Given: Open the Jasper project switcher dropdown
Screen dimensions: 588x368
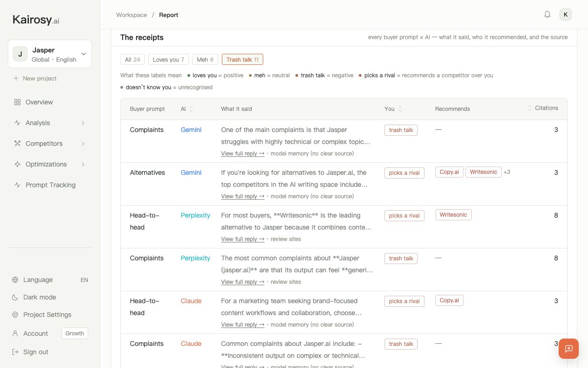Looking at the screenshot, I should click(x=50, y=54).
